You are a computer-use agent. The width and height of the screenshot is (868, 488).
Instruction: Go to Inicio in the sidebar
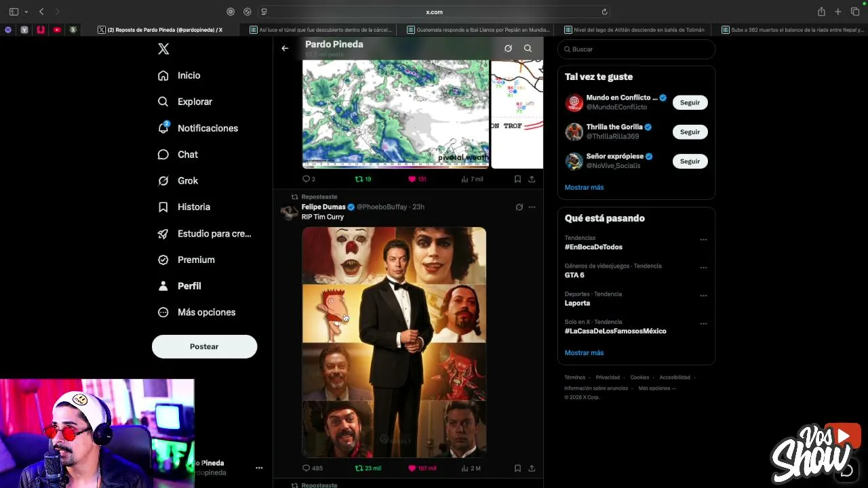point(179,75)
